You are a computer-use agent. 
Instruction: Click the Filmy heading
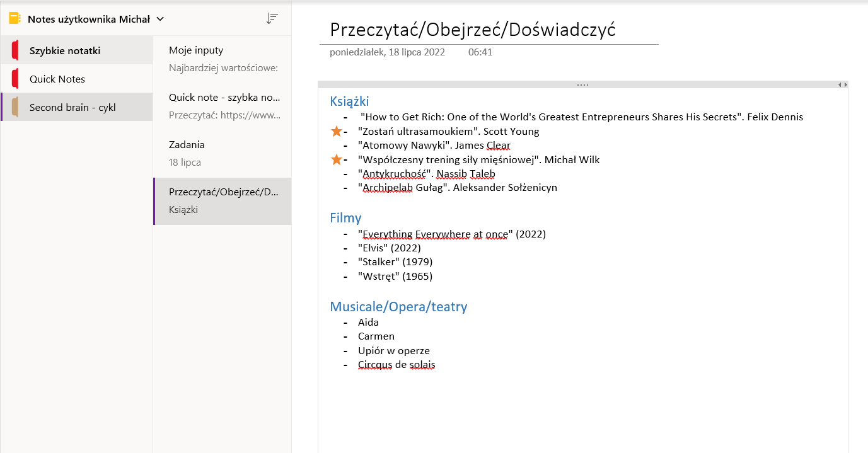345,218
